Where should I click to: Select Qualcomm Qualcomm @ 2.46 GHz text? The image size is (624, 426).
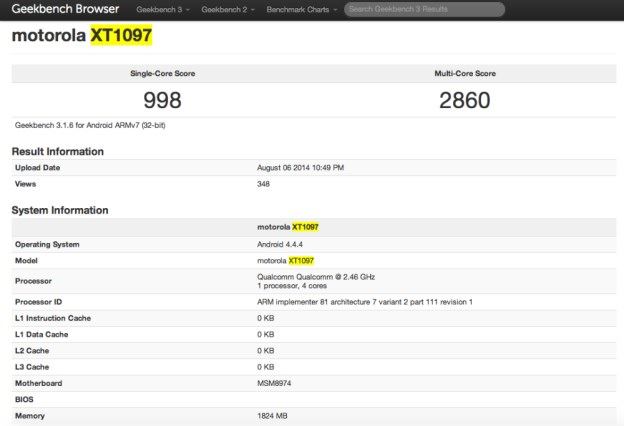coord(316,277)
